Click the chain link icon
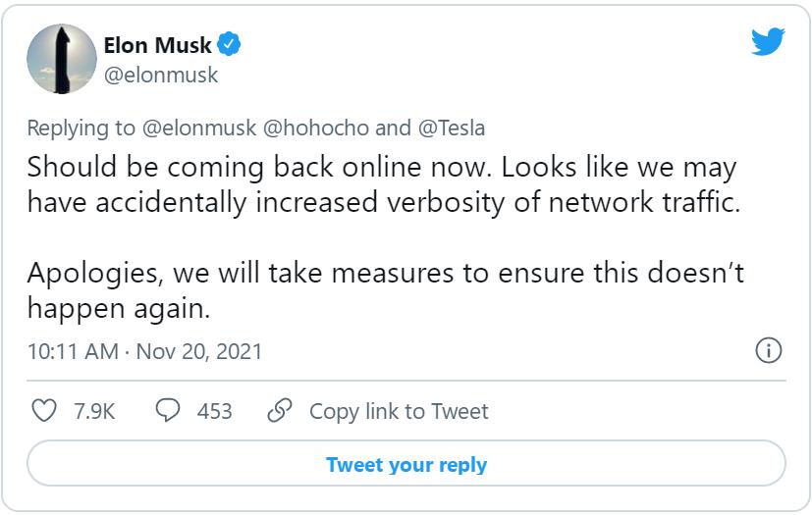The height and width of the screenshot is (515, 812). coord(281,410)
